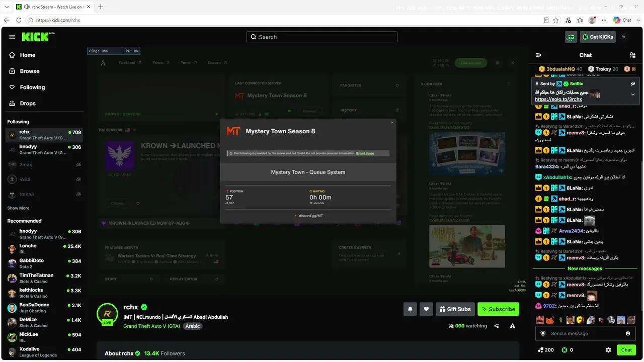Screen dimensions: 644x362
Task: Open Xodalive recommended channel
Action: coord(44,352)
